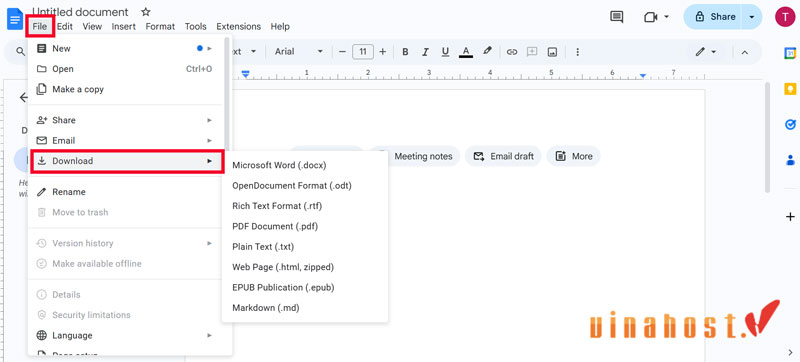Click the Meeting notes chip
The width and height of the screenshot is (800, 362).
(423, 156)
